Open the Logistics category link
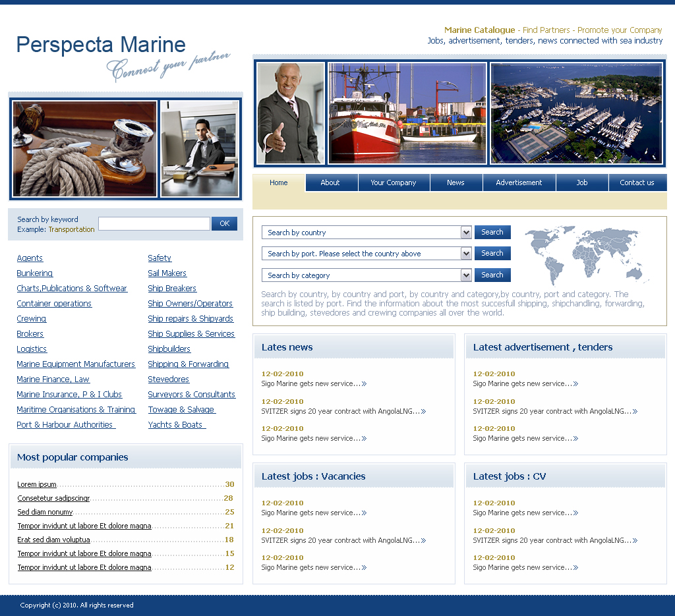This screenshot has height=616, width=675. coord(32,349)
